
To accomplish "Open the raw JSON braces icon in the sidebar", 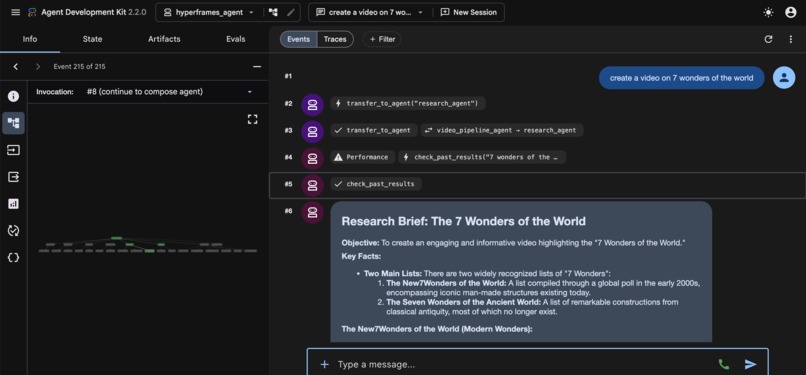I will (13, 257).
